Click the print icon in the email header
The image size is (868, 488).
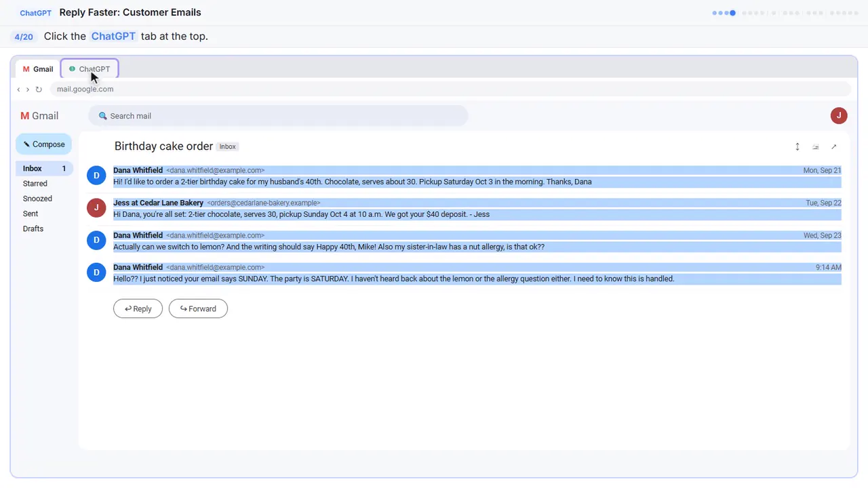(x=816, y=146)
